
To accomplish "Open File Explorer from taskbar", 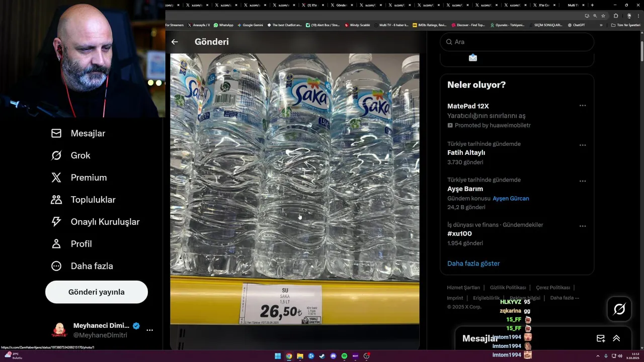I will click(x=300, y=356).
